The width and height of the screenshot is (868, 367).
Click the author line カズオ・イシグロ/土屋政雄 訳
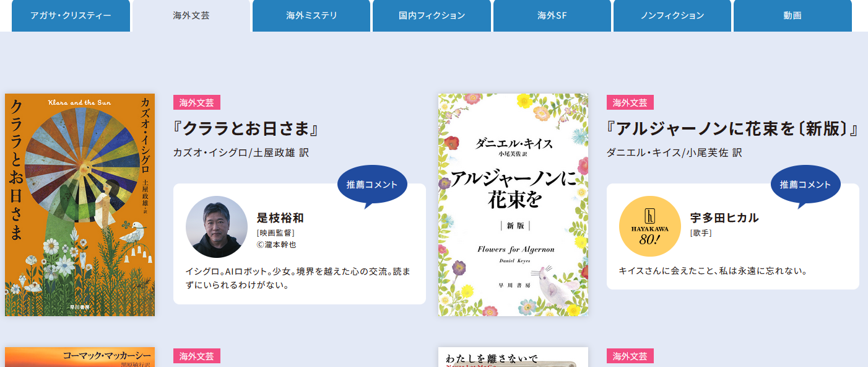[241, 153]
